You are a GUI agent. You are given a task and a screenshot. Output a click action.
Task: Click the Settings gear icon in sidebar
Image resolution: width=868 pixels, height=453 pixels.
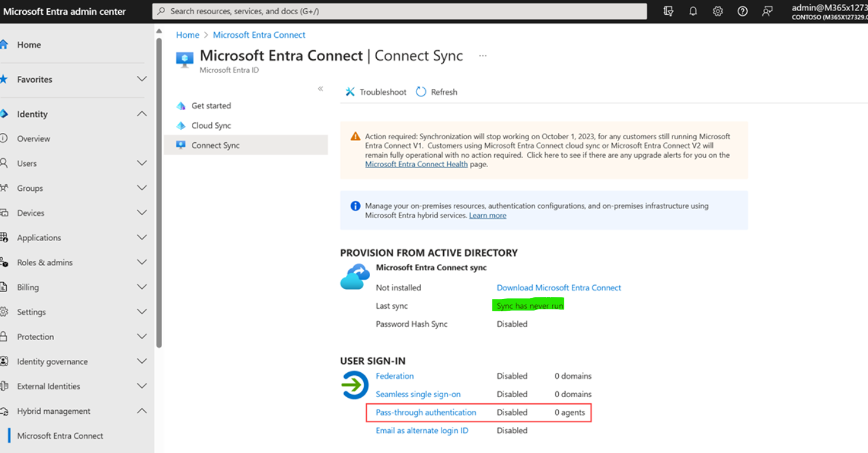pos(4,312)
